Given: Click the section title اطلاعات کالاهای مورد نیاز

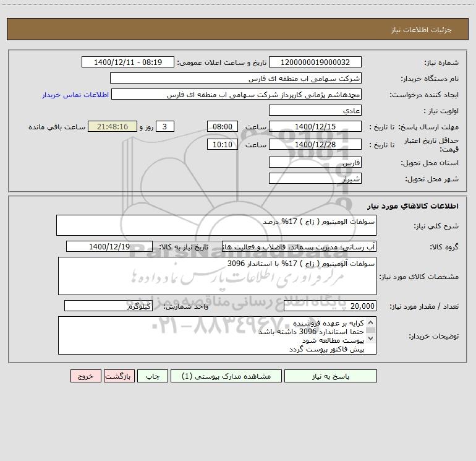Looking at the screenshot, I should pyautogui.click(x=413, y=206).
